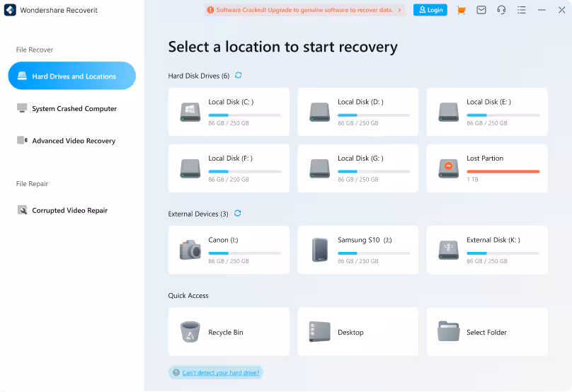The width and height of the screenshot is (572, 392).
Task: Click the warning icon in cracked banner
Action: (210, 10)
